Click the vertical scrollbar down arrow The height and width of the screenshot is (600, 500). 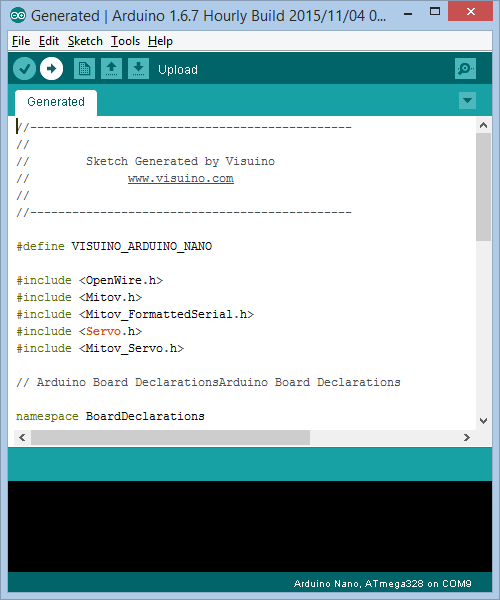tap(483, 421)
